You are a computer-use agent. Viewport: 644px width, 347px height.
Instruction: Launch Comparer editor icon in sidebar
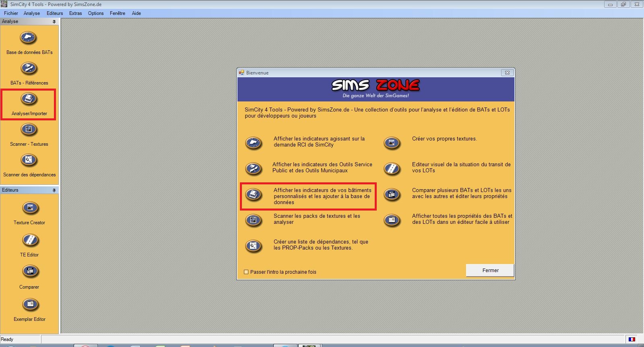tap(30, 272)
